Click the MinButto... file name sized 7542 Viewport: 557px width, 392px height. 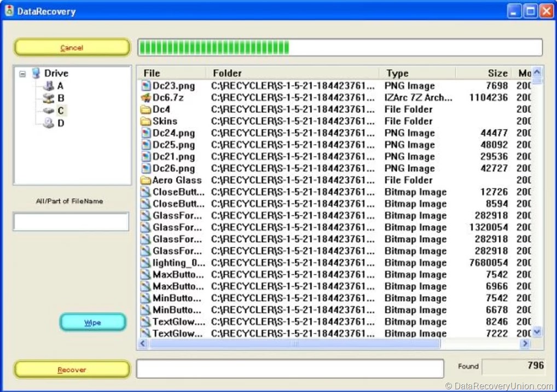pyautogui.click(x=177, y=298)
